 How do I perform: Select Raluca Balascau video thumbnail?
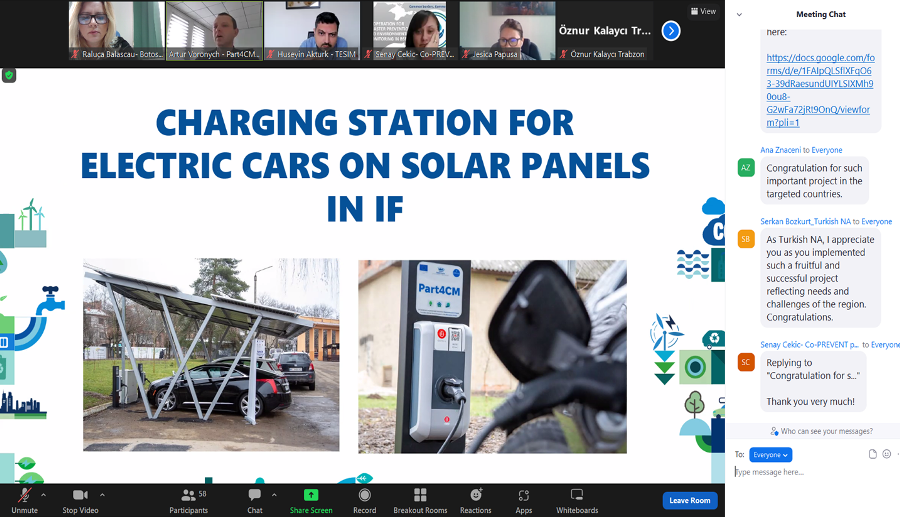pos(117,30)
